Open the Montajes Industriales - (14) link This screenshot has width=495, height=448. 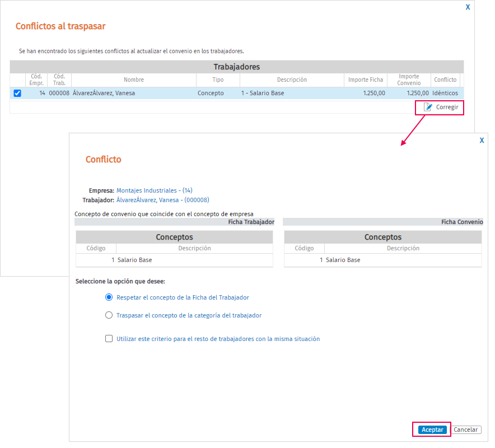pyautogui.click(x=155, y=190)
